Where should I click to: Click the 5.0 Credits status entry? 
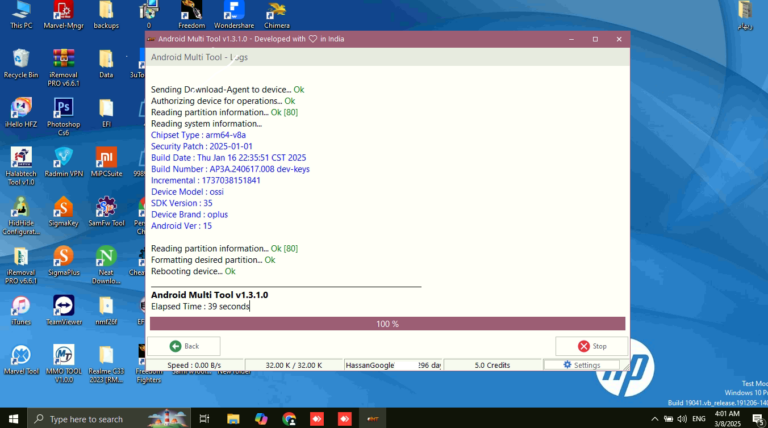[x=492, y=365]
